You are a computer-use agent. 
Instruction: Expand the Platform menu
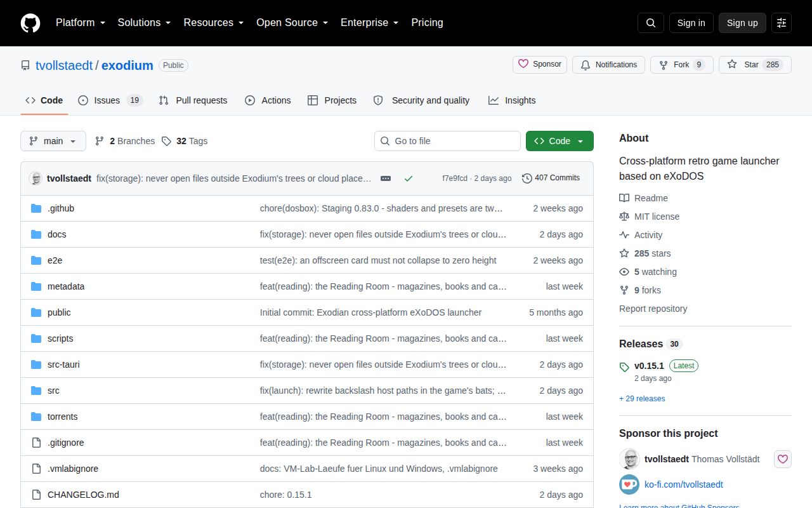[x=81, y=23]
